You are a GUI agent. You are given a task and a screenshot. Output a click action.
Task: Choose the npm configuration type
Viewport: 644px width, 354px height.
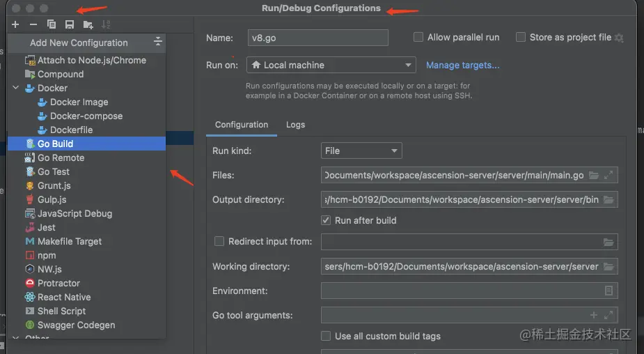86,255
